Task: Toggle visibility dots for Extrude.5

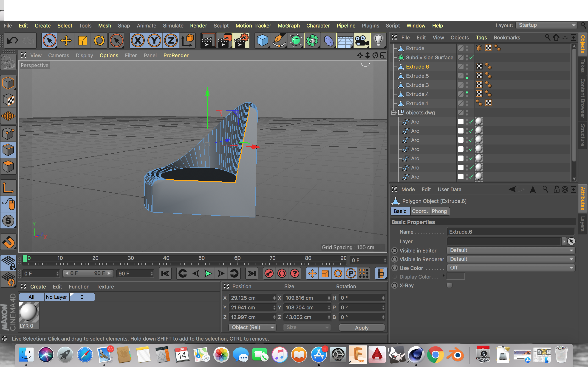Action: (467, 76)
